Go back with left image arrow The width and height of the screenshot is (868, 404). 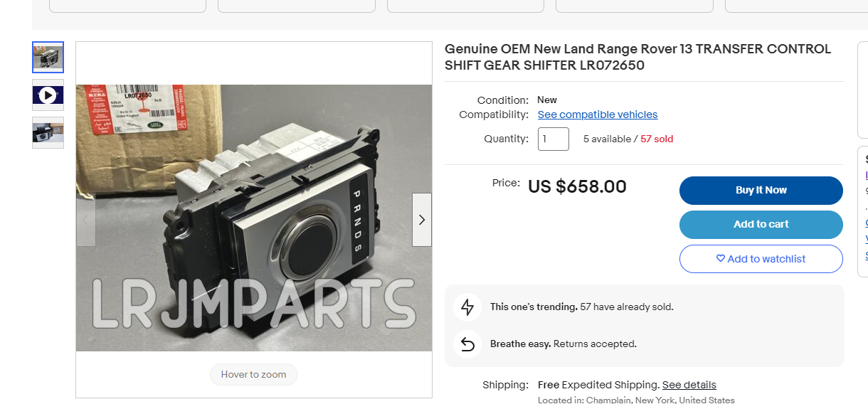pyautogui.click(x=86, y=220)
